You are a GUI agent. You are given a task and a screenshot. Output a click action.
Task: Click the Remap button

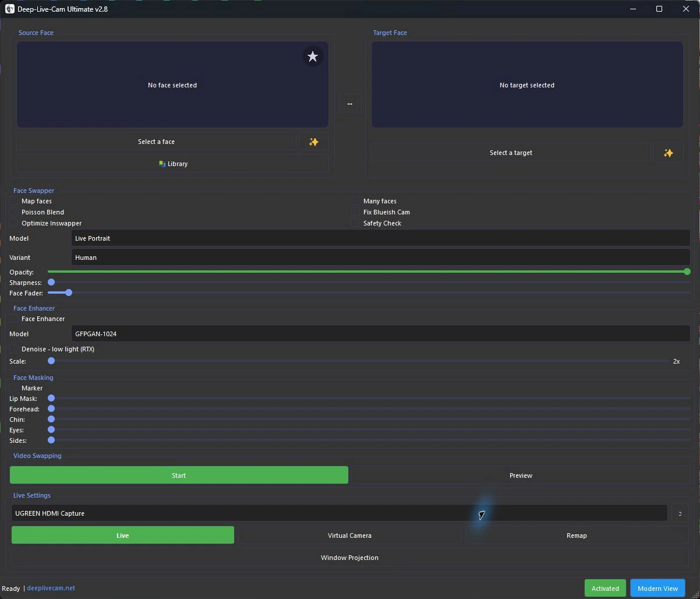click(x=577, y=535)
